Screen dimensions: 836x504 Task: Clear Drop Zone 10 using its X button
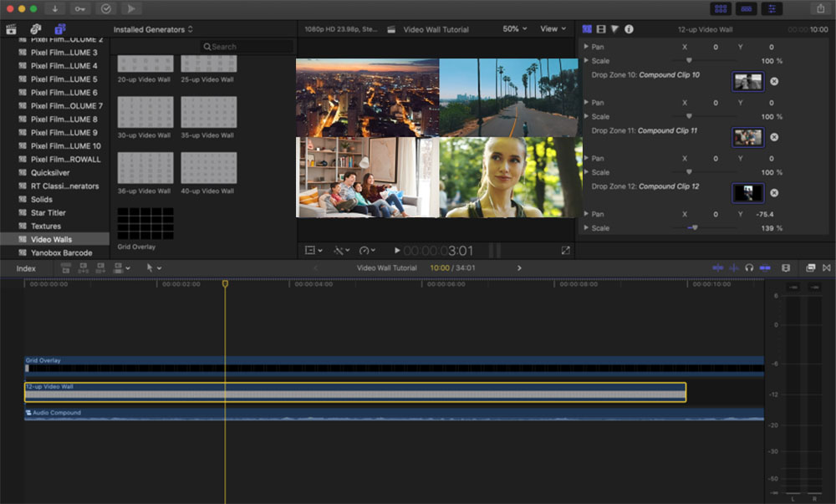coord(774,81)
